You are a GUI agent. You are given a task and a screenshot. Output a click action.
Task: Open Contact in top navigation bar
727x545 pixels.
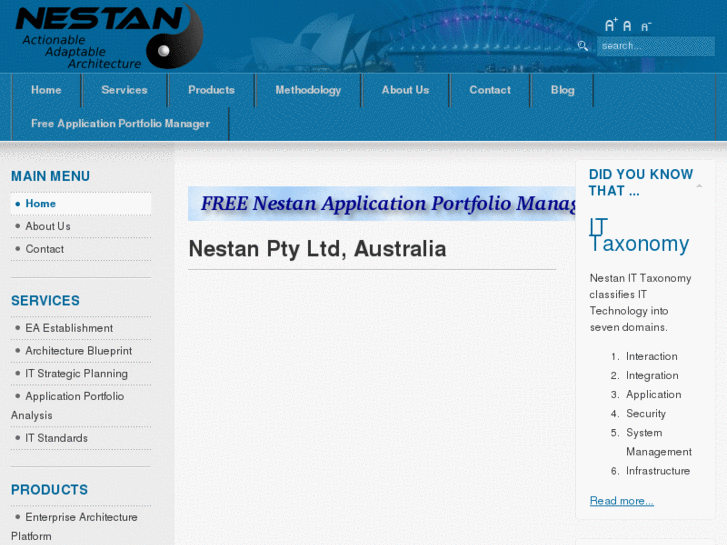coord(490,90)
